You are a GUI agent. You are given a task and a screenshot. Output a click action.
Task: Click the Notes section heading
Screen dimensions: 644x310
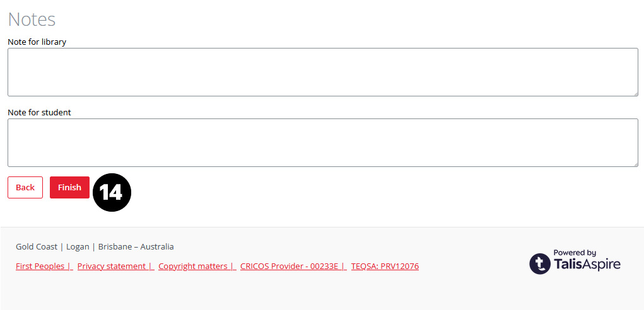tap(32, 20)
